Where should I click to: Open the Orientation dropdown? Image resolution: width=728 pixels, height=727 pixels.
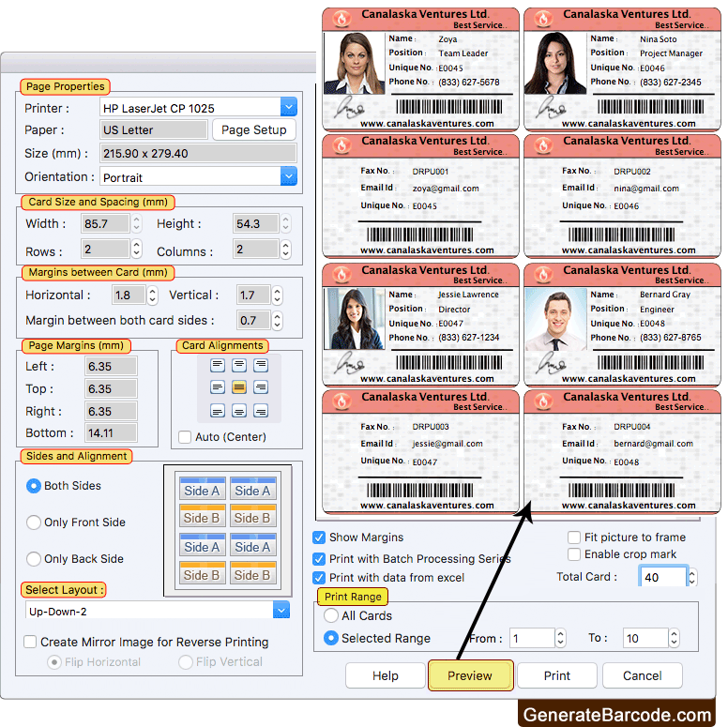(288, 176)
